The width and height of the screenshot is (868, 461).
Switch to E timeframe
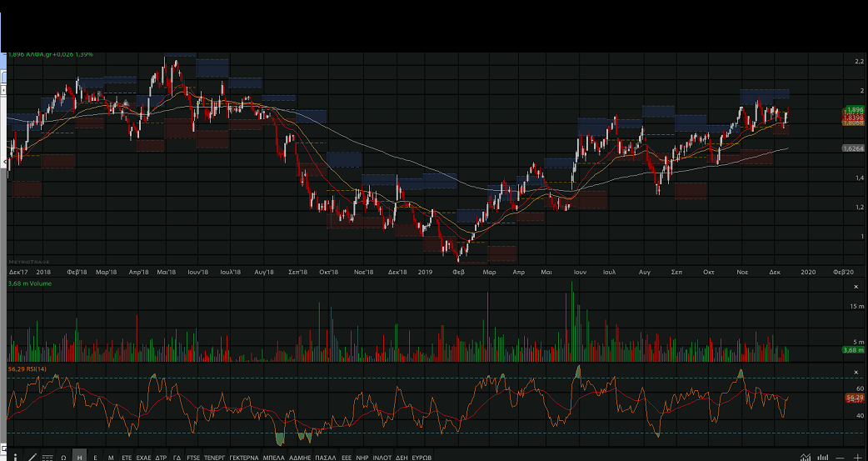point(95,457)
